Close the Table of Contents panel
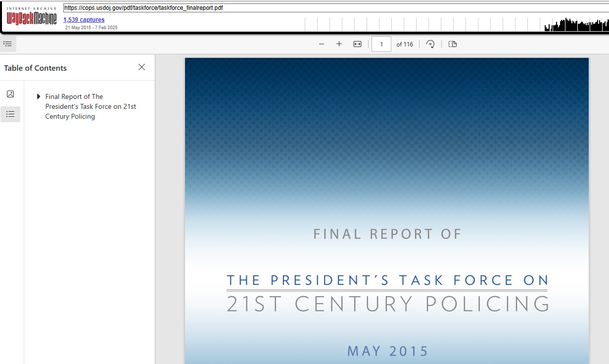This screenshot has width=609, height=364. coord(141,67)
